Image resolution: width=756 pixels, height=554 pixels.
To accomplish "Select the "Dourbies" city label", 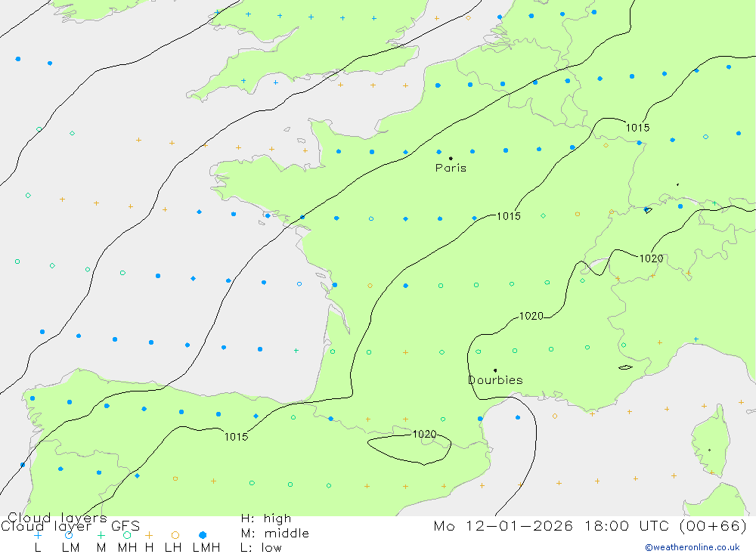I will point(496,380).
